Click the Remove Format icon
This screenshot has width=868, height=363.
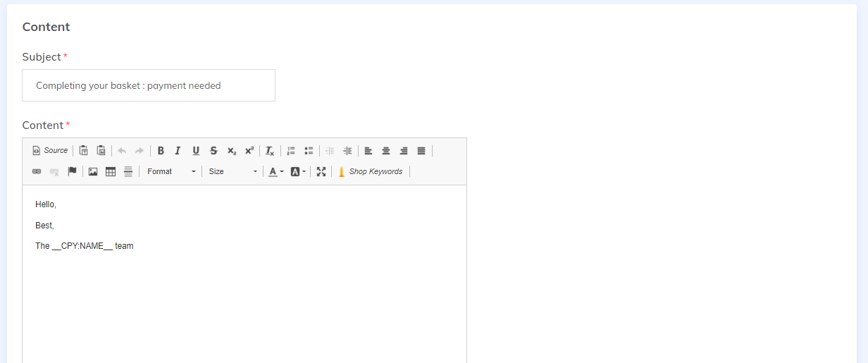pyautogui.click(x=269, y=151)
